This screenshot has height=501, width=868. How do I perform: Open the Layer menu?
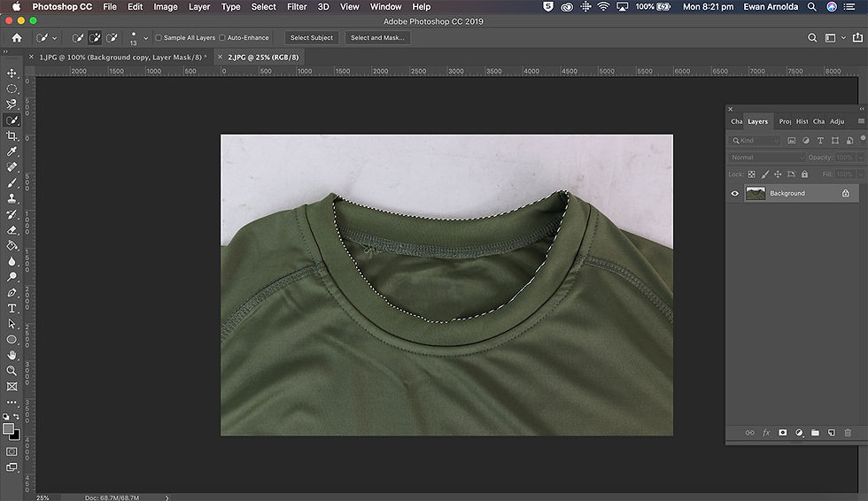pos(199,6)
